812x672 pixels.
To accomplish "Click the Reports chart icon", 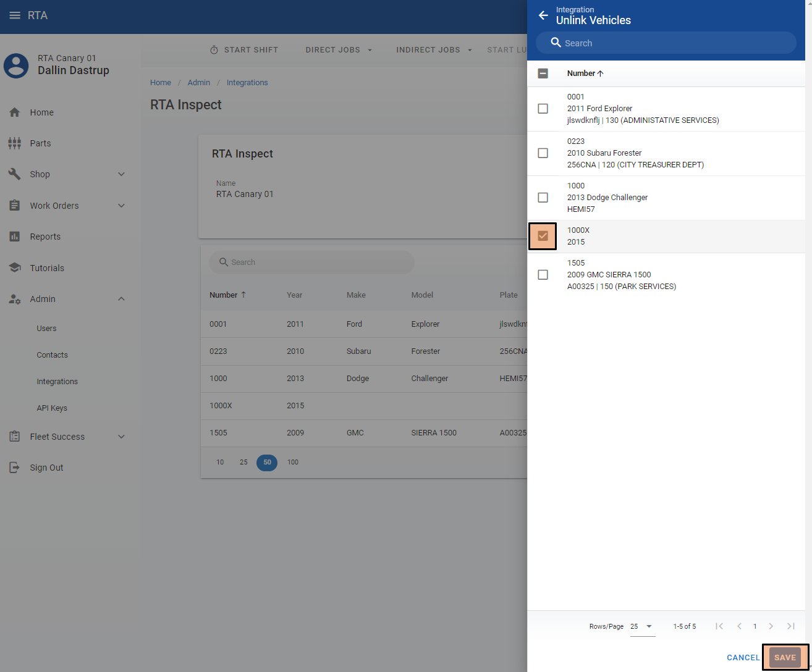I will coord(15,237).
